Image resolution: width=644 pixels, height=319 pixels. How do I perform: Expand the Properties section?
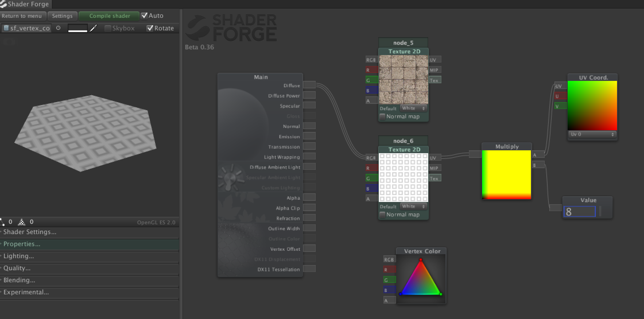(x=90, y=244)
